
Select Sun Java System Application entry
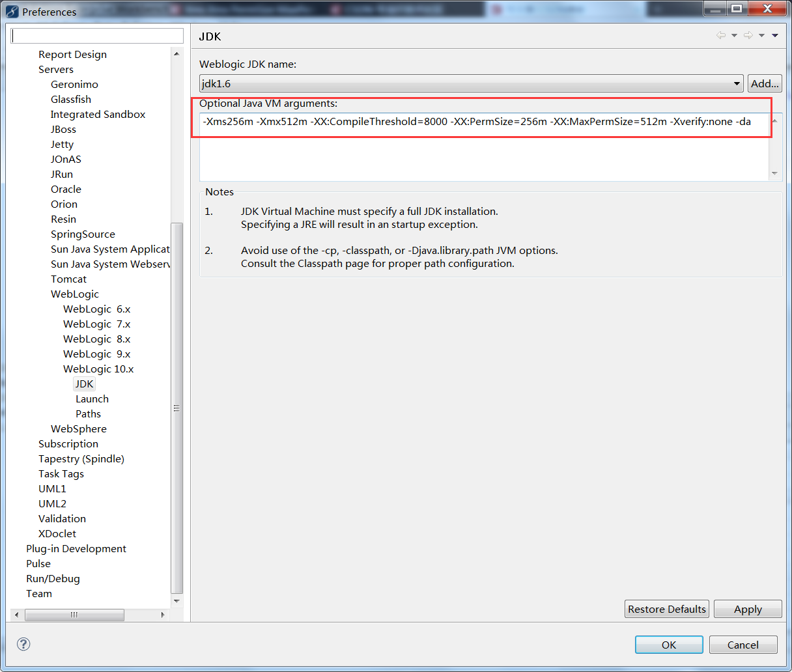tap(110, 249)
